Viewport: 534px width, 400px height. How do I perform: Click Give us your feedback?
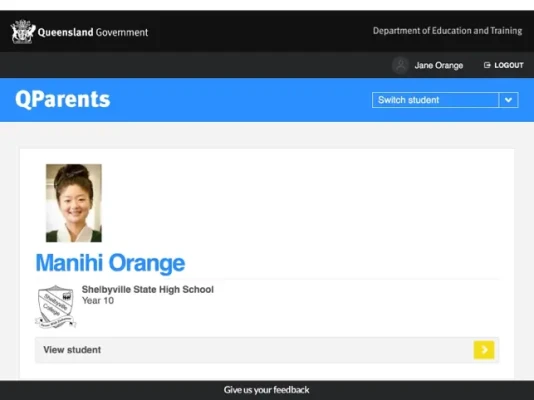pos(267,390)
